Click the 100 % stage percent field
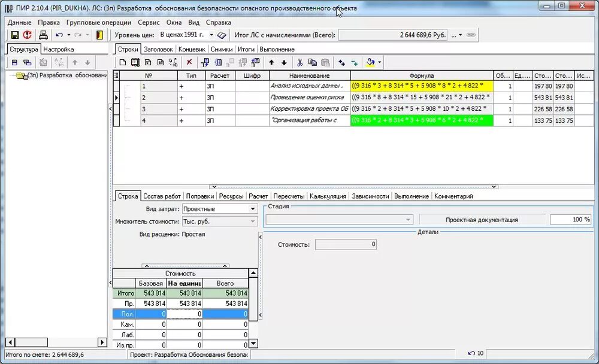Image resolution: width=599 pixels, height=364 pixels. (571, 220)
